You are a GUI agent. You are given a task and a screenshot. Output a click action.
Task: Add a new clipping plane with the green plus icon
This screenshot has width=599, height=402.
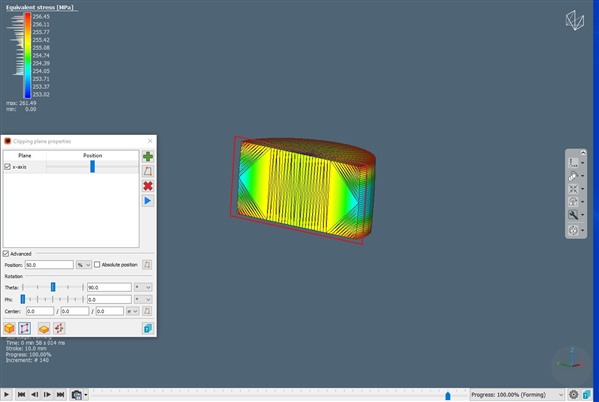(148, 156)
